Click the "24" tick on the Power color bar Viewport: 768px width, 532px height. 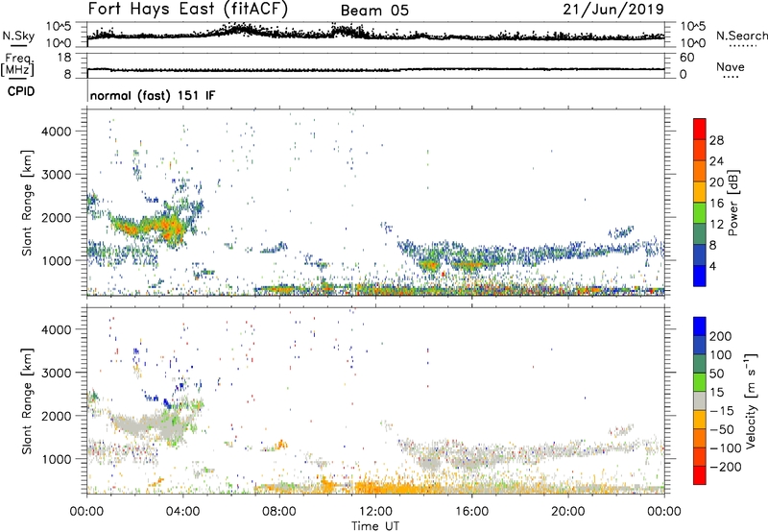point(716,161)
